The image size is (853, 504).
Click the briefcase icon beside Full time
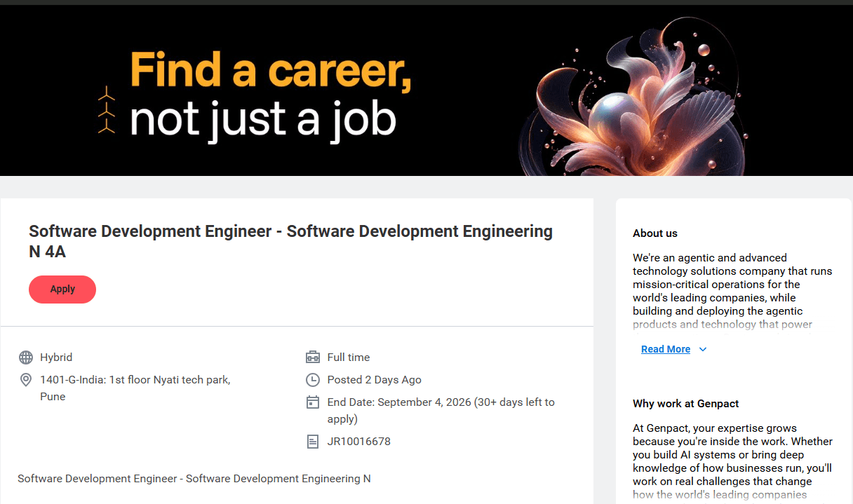point(313,357)
